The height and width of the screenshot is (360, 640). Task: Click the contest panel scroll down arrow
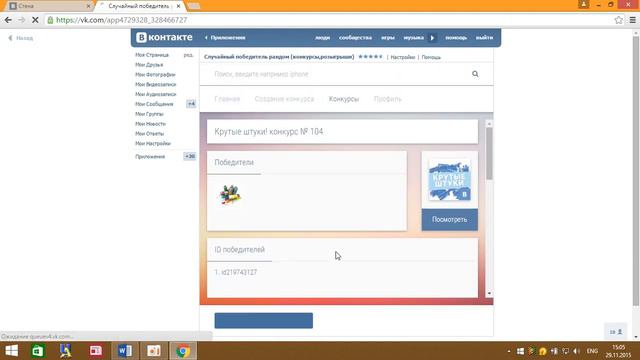[489, 293]
